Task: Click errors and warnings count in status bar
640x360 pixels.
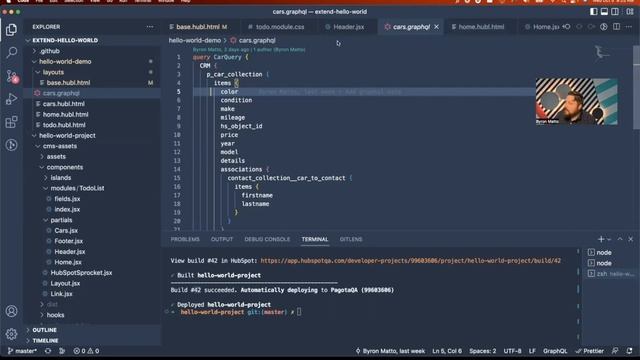Action: point(86,351)
